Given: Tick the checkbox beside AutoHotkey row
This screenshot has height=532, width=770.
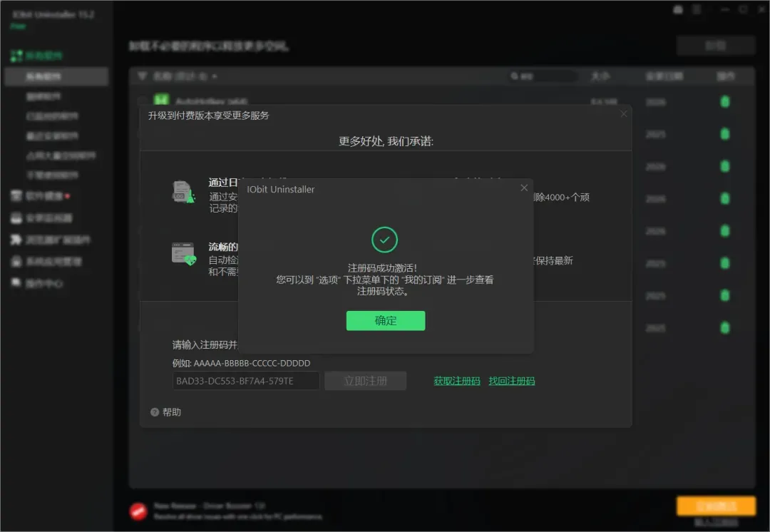Looking at the screenshot, I should pyautogui.click(x=143, y=101).
